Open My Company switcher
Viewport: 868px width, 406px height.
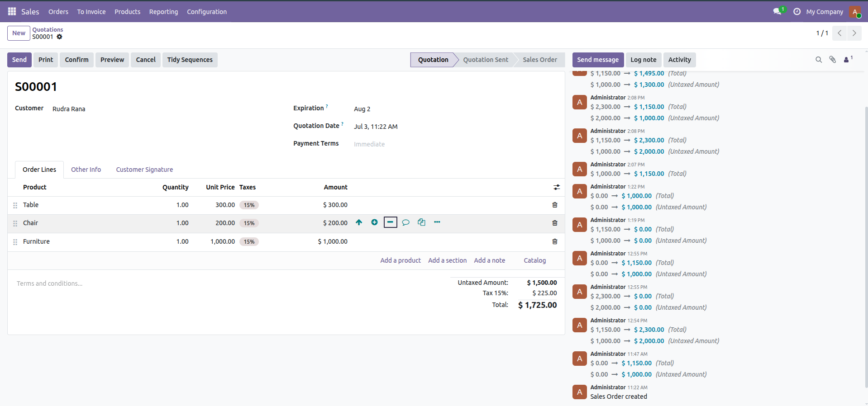point(825,12)
